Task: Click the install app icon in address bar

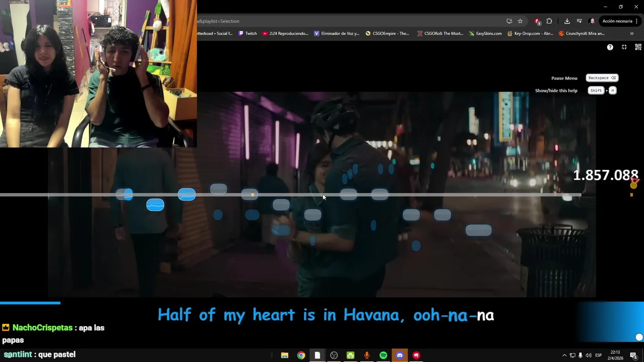Action: 509,21
